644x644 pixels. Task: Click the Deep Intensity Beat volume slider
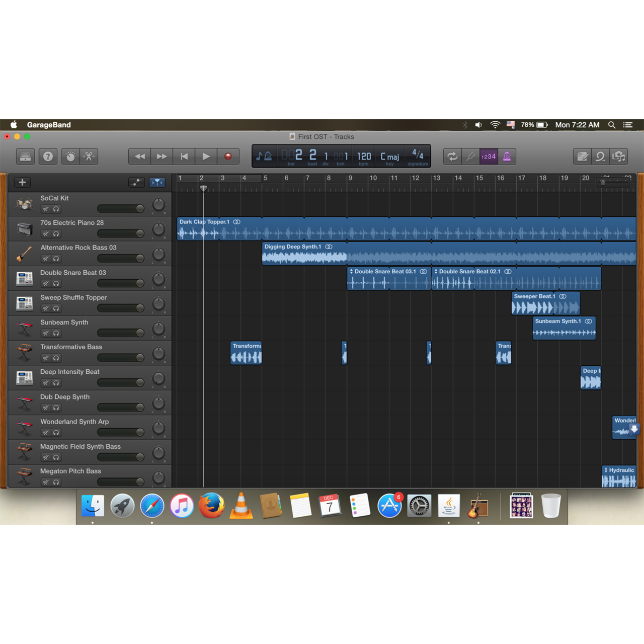click(x=121, y=382)
